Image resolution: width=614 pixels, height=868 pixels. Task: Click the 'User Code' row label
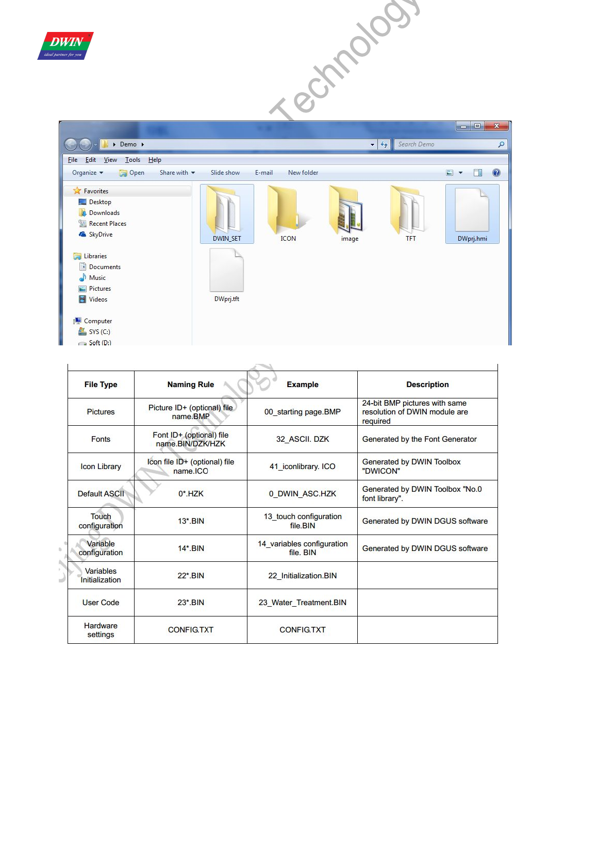pyautogui.click(x=101, y=603)
